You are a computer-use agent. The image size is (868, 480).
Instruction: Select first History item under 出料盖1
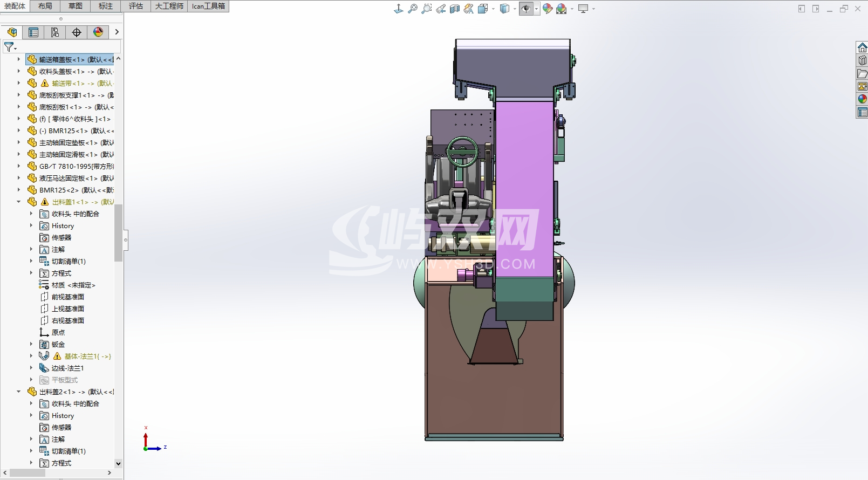tap(57, 225)
